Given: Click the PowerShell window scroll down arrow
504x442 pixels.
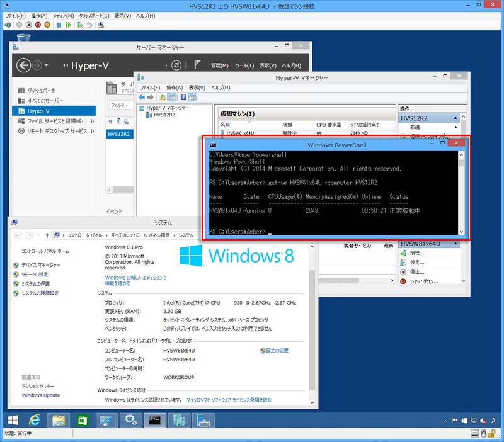Looking at the screenshot, I should (461, 232).
